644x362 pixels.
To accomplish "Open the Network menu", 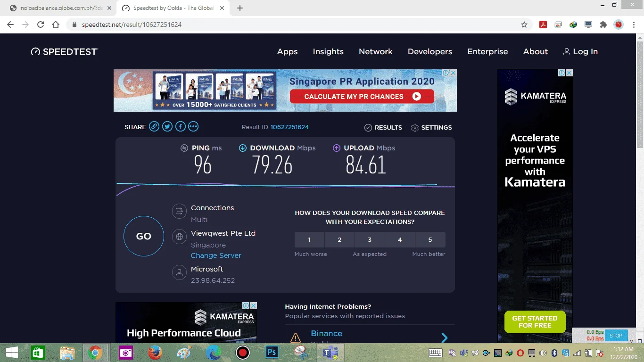I will click(376, 52).
